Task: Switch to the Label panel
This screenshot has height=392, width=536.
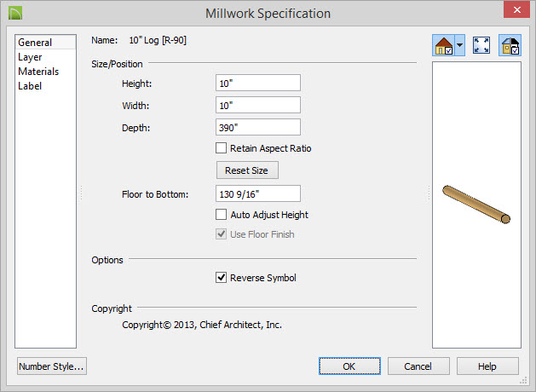Action: [x=30, y=86]
